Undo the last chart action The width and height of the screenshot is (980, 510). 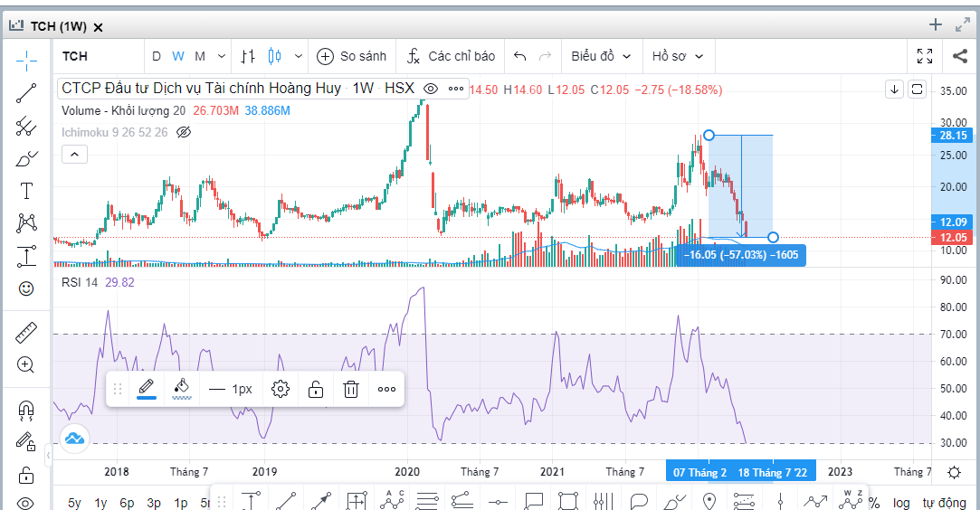pos(519,56)
